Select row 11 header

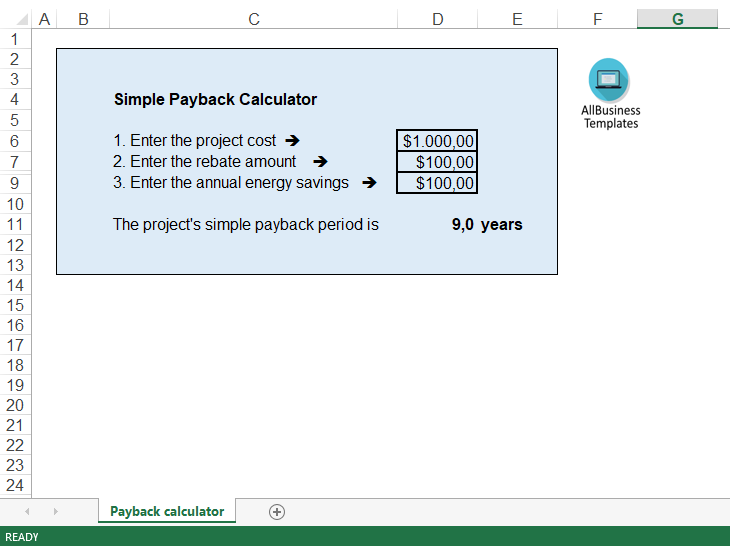(15, 224)
